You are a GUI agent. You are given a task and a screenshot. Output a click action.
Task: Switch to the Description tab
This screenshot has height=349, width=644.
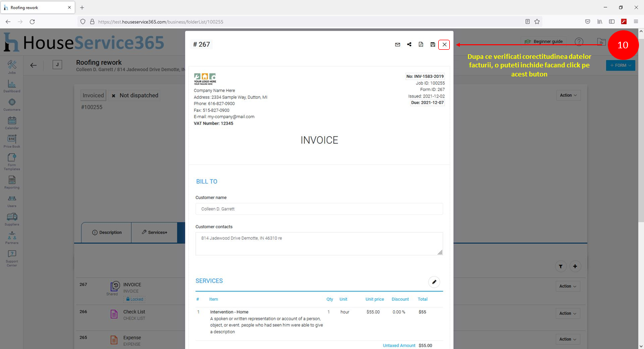(107, 232)
